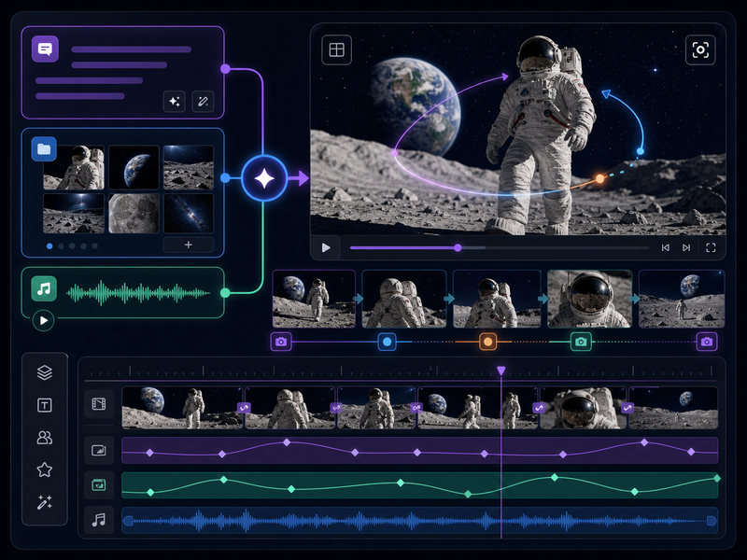The image size is (747, 560).
Task: Play the preview video
Action: point(326,247)
